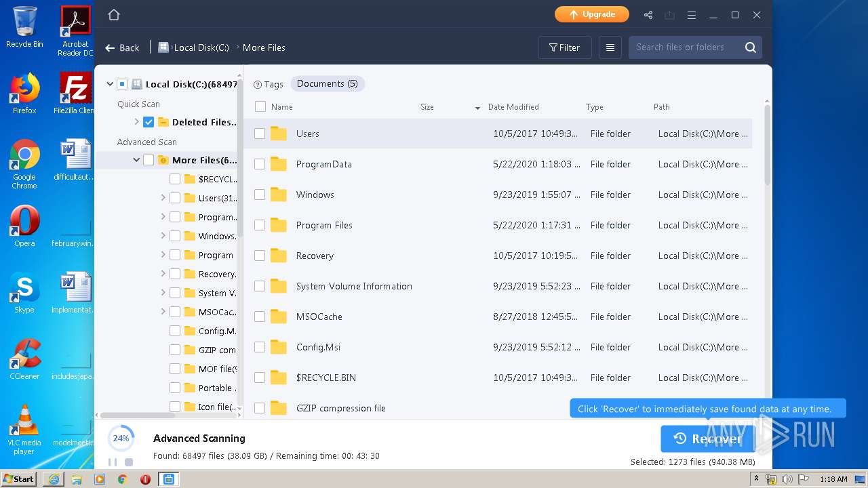Navigate to Local Disk(C:) breadcrumb
The width and height of the screenshot is (868, 488).
coord(201,47)
